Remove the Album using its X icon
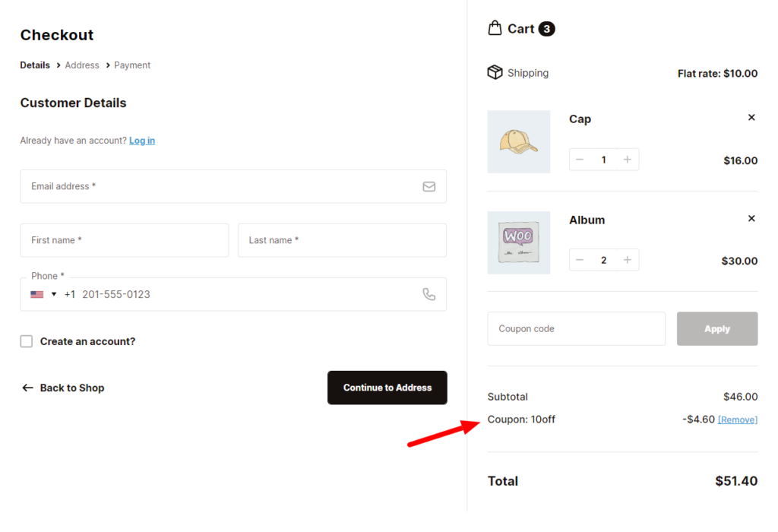The width and height of the screenshot is (778, 532). click(751, 218)
